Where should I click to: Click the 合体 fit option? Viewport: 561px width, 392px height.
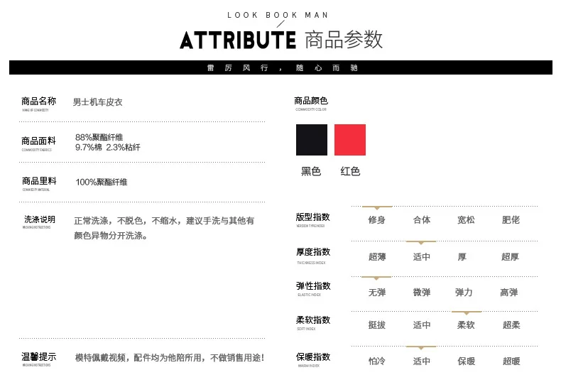click(x=422, y=220)
